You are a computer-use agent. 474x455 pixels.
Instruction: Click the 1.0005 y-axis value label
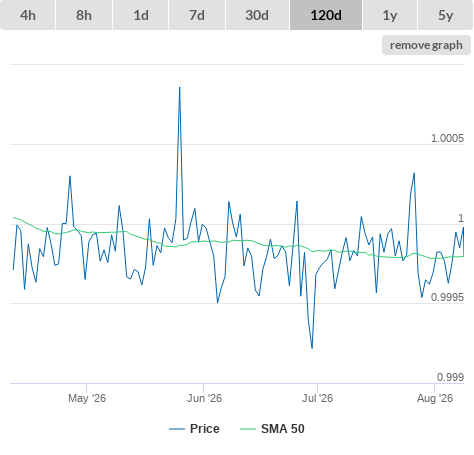pyautogui.click(x=447, y=138)
